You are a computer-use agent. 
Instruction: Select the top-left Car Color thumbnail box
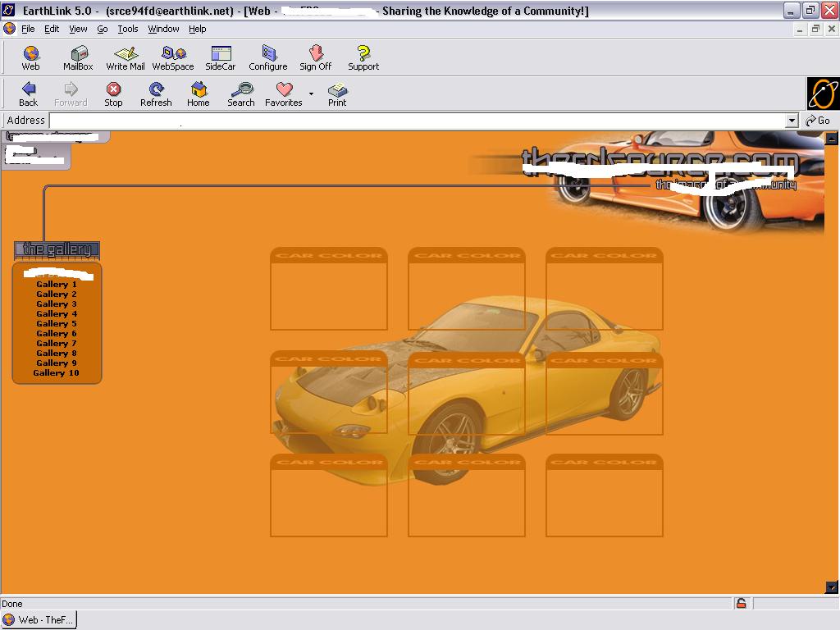(x=329, y=290)
